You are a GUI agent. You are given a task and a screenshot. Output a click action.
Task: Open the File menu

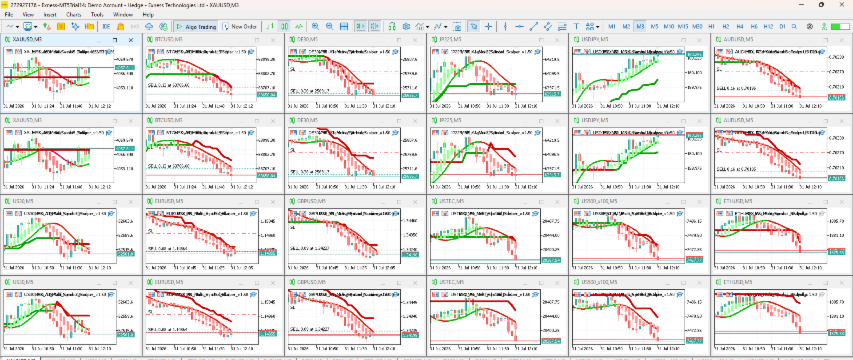pos(9,15)
